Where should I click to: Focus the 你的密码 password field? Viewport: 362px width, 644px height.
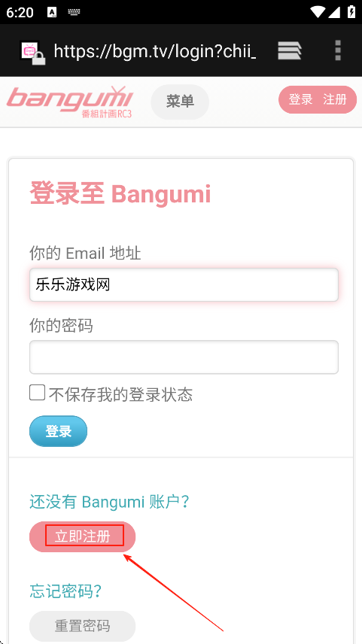coord(184,357)
